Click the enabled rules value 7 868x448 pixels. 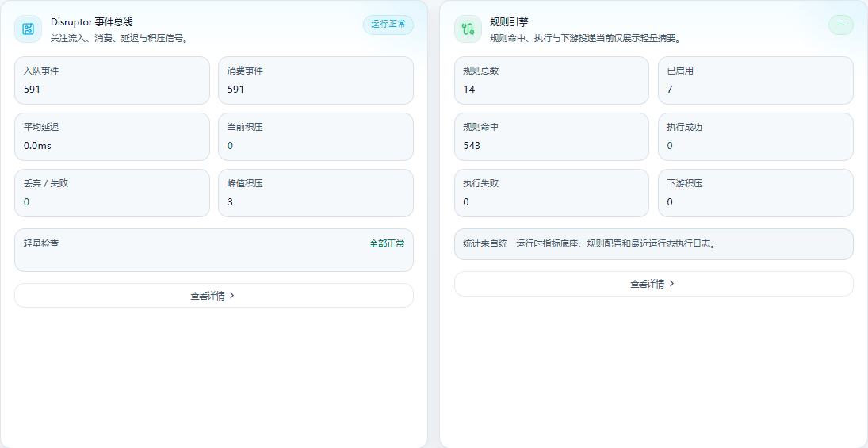670,89
